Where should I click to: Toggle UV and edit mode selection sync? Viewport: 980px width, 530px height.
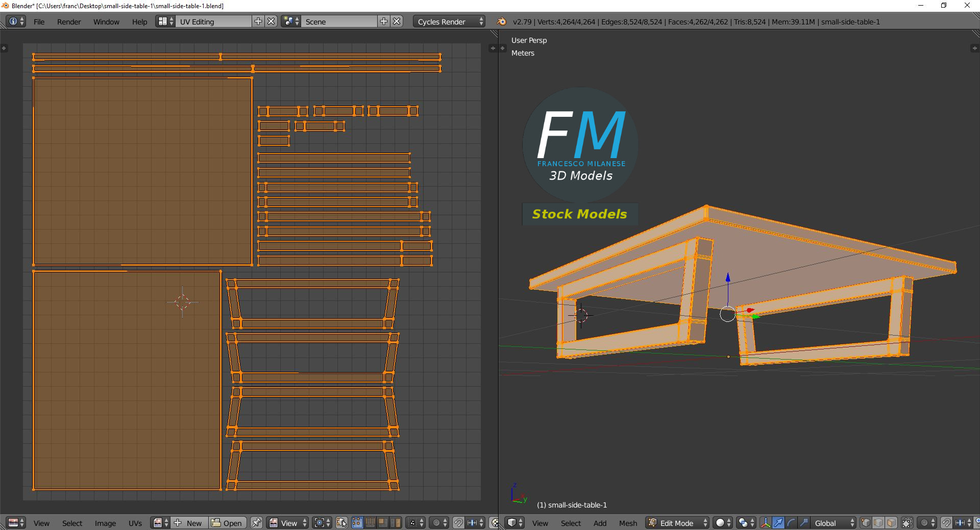pos(341,523)
